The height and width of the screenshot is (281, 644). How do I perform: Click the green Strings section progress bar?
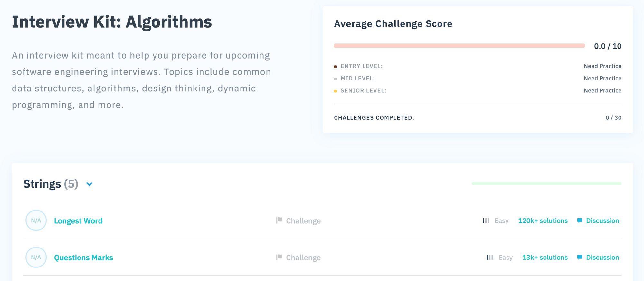pos(546,183)
